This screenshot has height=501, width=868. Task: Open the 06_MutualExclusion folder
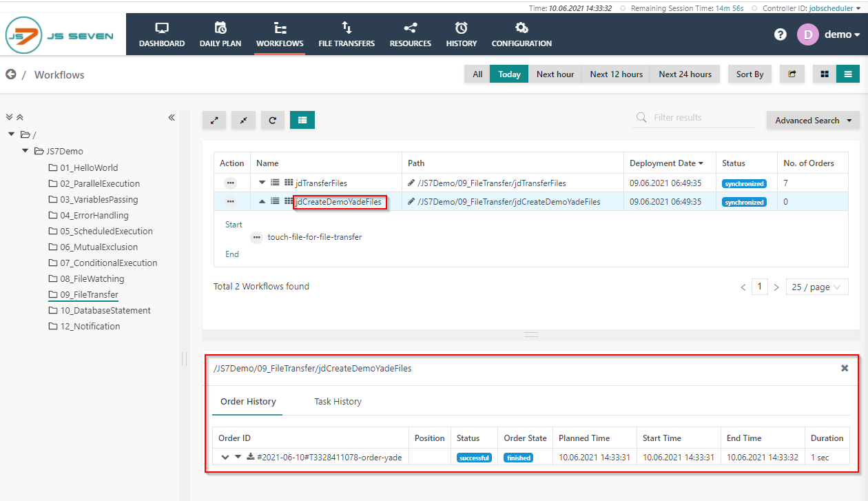point(93,247)
